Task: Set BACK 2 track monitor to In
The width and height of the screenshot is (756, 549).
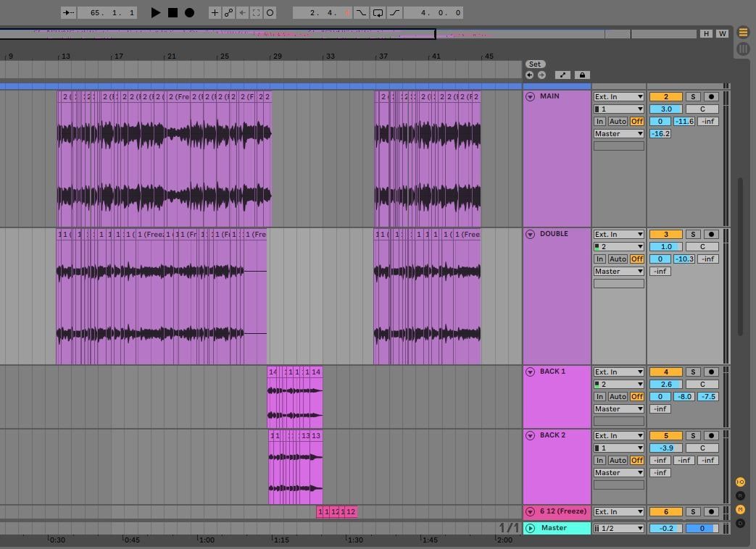Action: click(x=599, y=461)
